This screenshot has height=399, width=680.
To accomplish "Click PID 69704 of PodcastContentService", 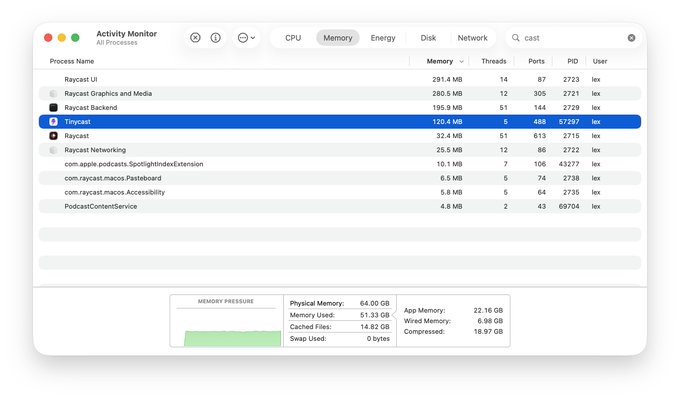I will (569, 206).
